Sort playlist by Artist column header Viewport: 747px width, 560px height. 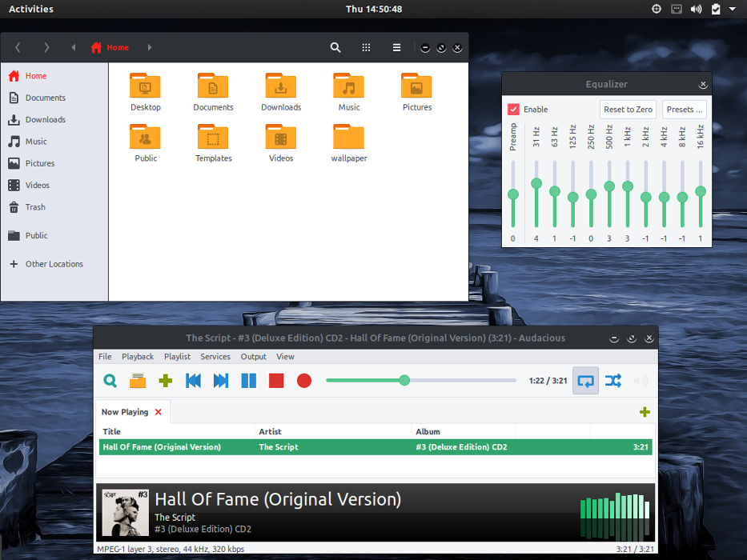[334, 431]
